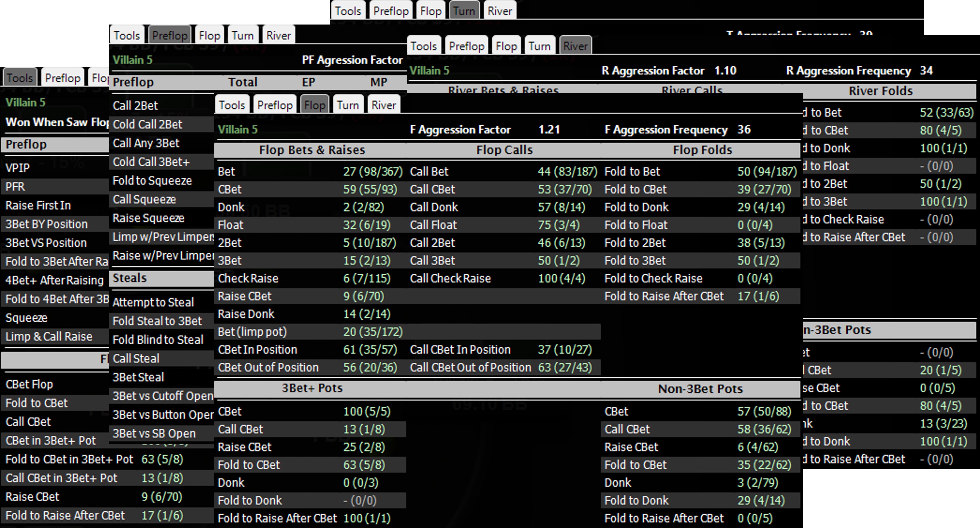Viewport: 980px width, 528px height.
Task: Open River tab in topmost turn popup
Action: [x=499, y=11]
